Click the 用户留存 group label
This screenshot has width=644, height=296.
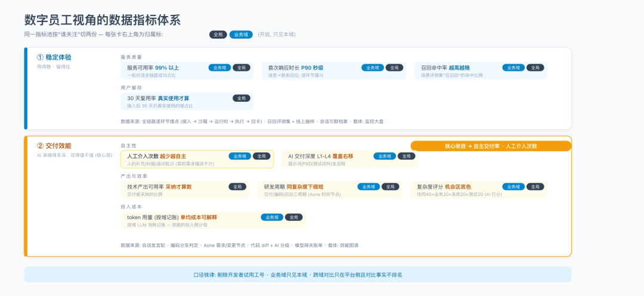click(x=131, y=88)
